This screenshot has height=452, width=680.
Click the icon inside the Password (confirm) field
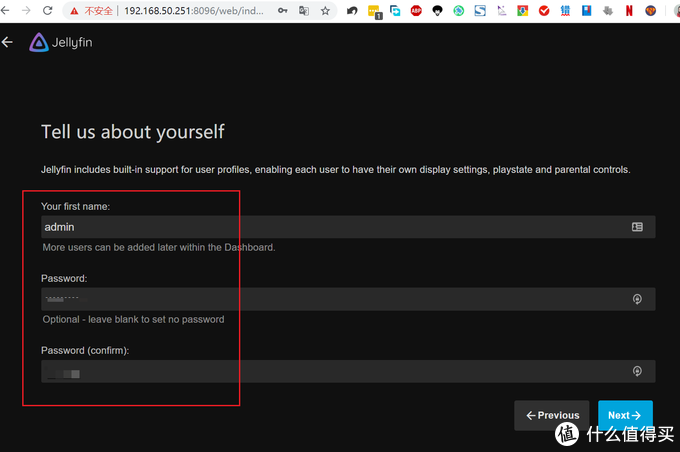tap(637, 371)
